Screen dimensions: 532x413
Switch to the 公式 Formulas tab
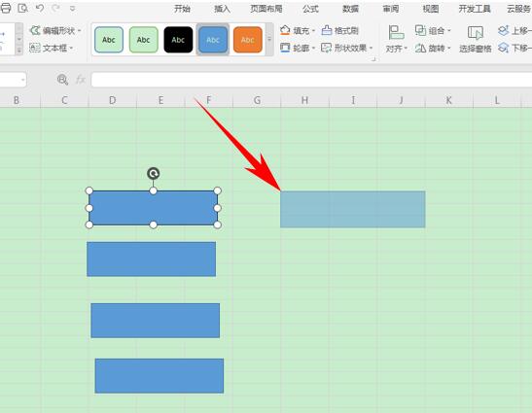310,9
